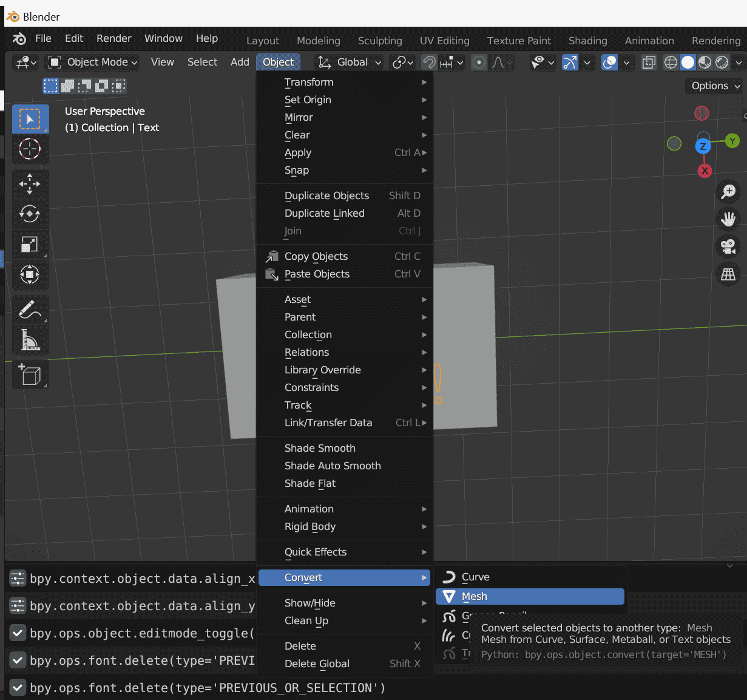The width and height of the screenshot is (747, 700).
Task: Open Global transform orientation dropdown
Action: coord(350,62)
